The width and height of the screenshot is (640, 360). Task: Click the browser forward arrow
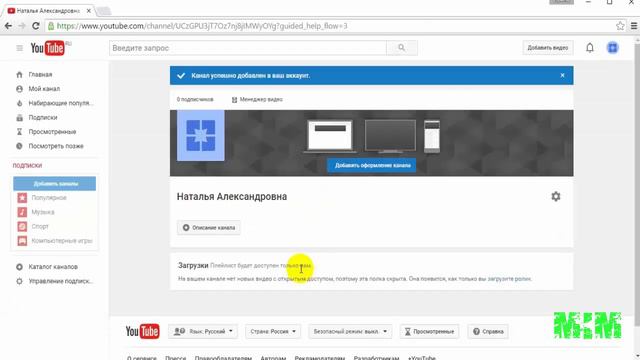pyautogui.click(x=22, y=26)
